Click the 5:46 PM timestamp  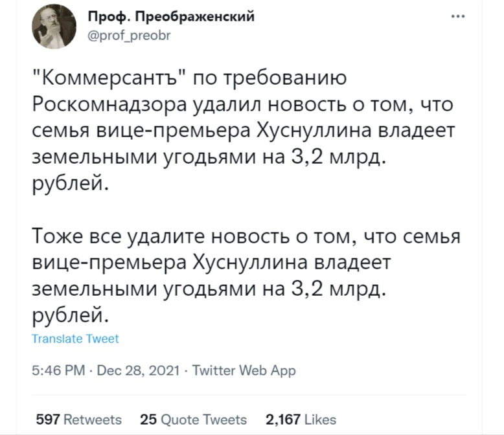pos(58,370)
